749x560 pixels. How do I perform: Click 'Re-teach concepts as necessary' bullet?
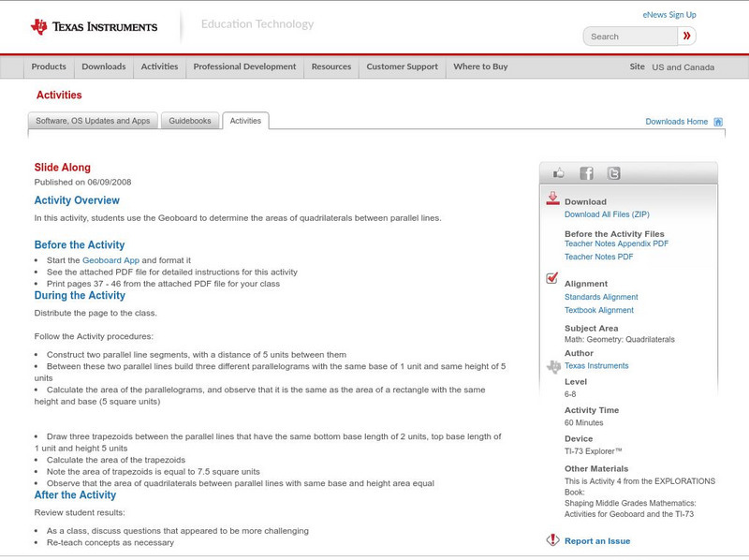[x=110, y=543]
